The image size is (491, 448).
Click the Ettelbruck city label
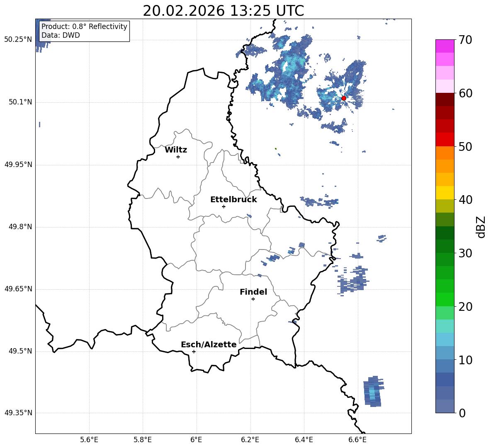point(233,200)
